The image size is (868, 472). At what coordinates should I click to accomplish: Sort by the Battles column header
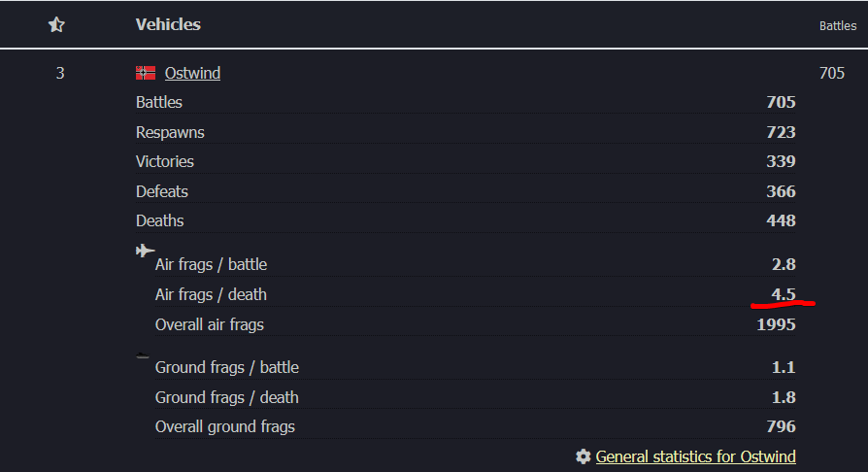837,26
